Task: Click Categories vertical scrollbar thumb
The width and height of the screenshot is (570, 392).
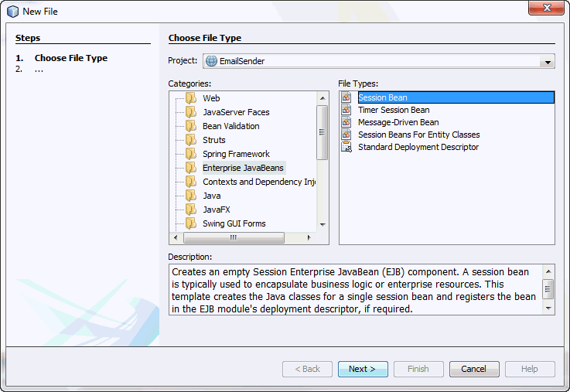Action: [x=322, y=132]
